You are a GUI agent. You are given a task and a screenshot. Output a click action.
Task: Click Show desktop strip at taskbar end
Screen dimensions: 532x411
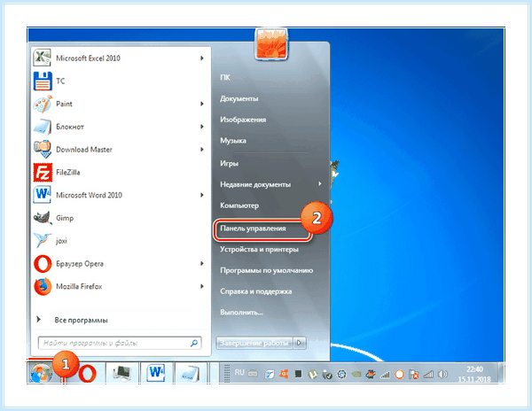pos(501,373)
